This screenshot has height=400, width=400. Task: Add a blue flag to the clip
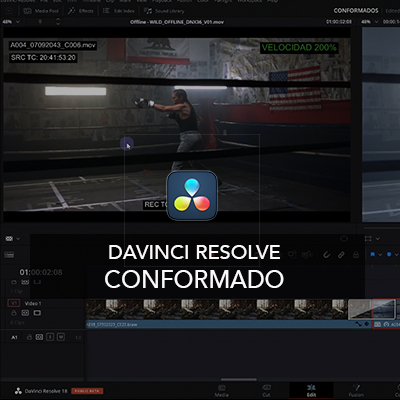point(373,255)
